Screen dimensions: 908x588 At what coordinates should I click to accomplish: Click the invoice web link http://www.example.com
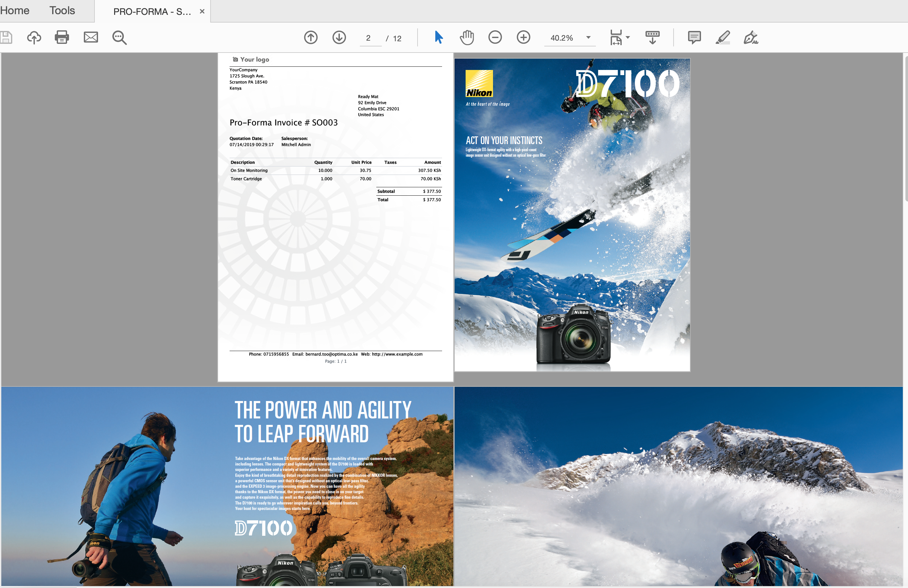(397, 354)
